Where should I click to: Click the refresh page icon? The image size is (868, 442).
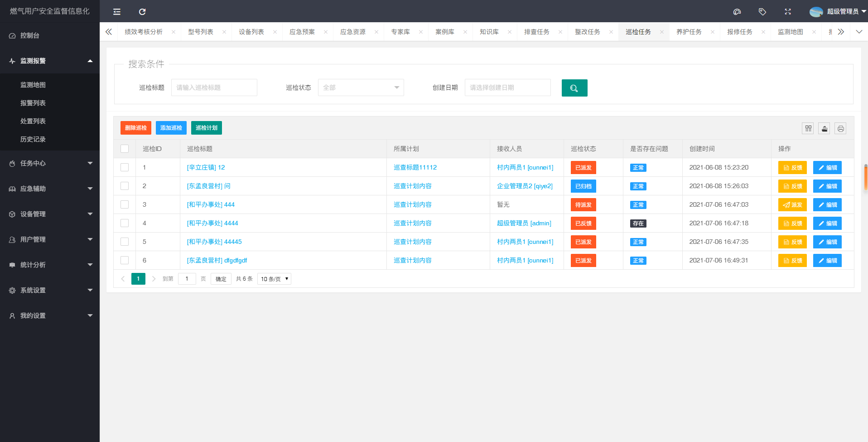[142, 12]
